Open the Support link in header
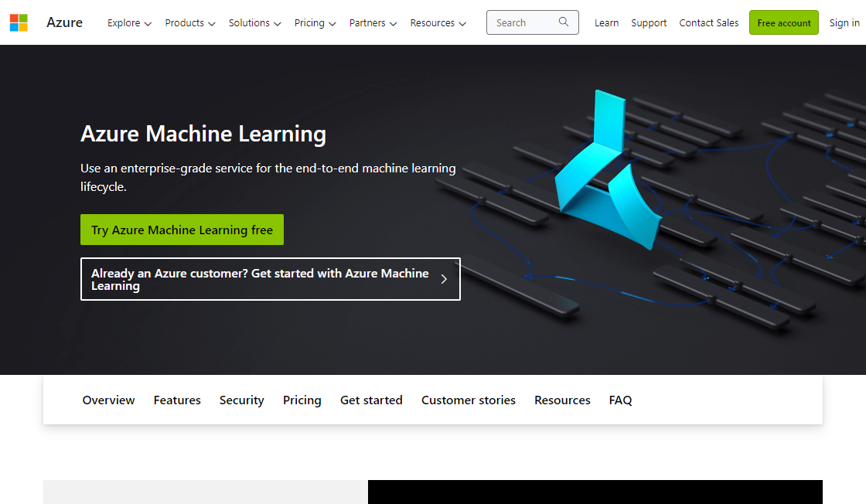This screenshot has width=866, height=504. pos(649,23)
